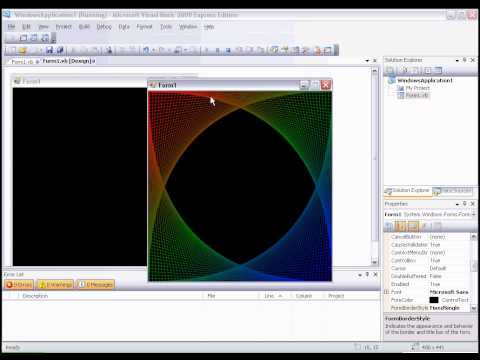Click the Undo icon in toolbar
Screen dimensions: 480x360
pyautogui.click(x=146, y=50)
